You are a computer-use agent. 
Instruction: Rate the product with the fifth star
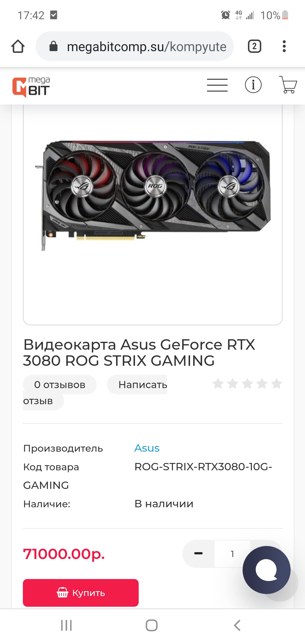click(x=276, y=384)
